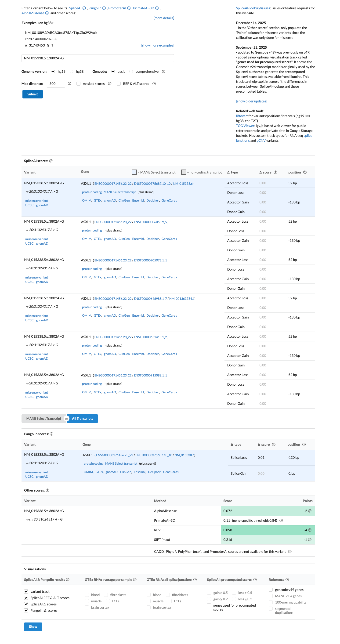Click help icon next to PrimateAI-3D threshold

tap(281, 521)
